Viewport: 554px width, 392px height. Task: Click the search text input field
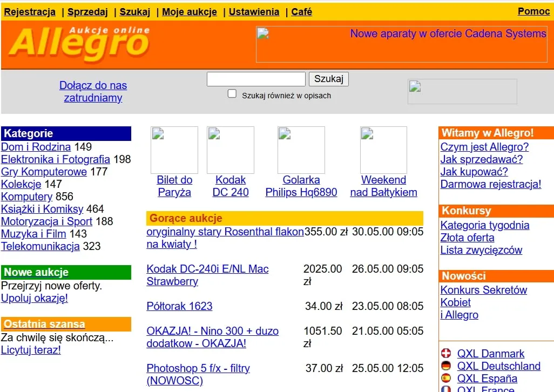click(x=256, y=79)
